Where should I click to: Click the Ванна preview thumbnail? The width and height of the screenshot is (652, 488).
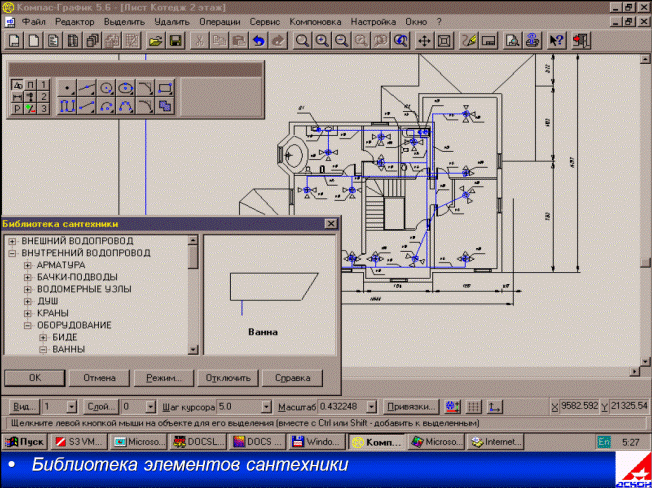pyautogui.click(x=270, y=295)
